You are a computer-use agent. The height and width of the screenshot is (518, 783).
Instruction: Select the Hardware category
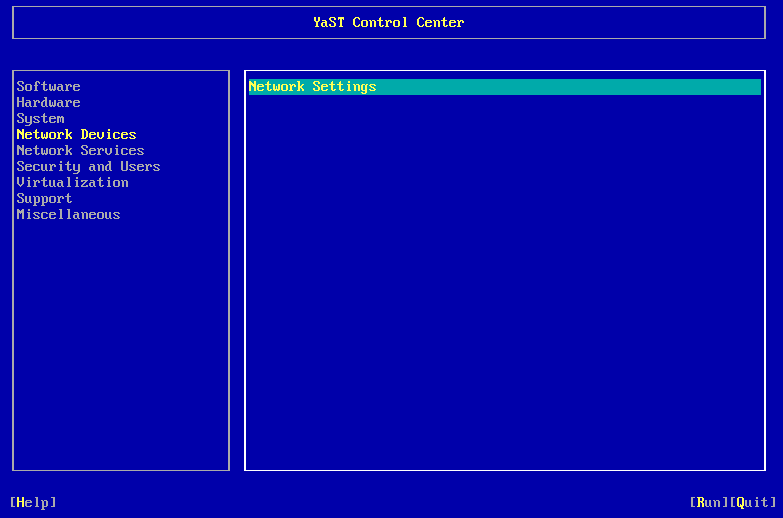point(48,102)
